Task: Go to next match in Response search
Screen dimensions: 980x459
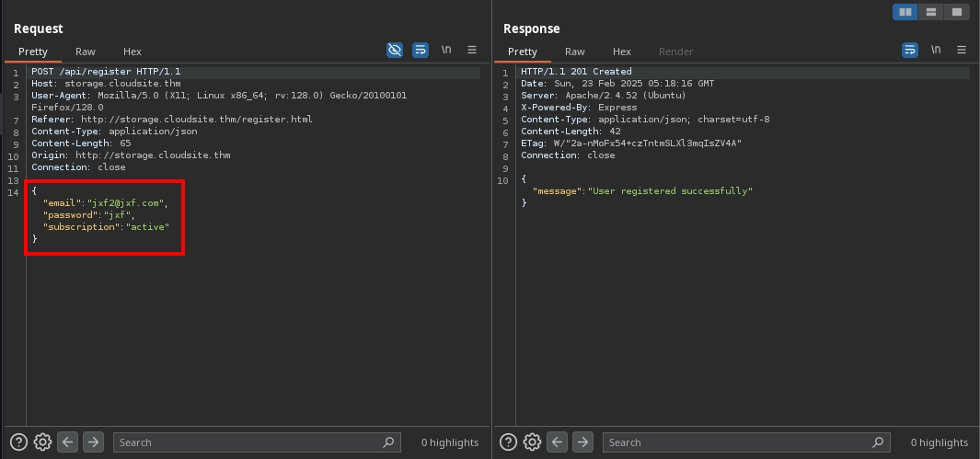Action: (x=582, y=442)
